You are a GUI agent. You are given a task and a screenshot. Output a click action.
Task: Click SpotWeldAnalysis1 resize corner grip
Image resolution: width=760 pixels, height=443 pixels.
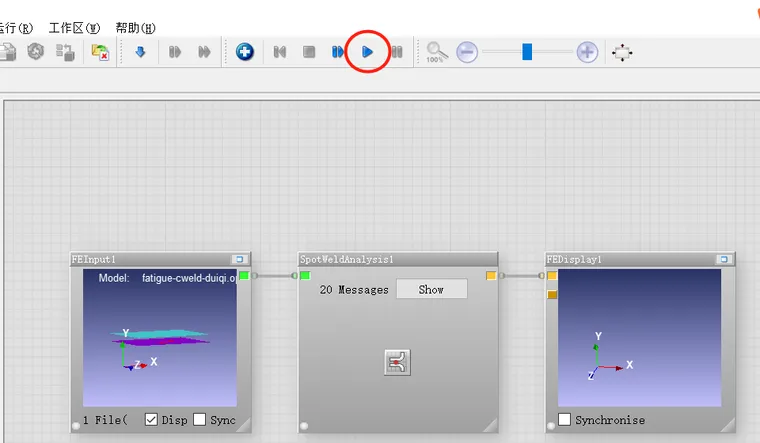coord(491,425)
